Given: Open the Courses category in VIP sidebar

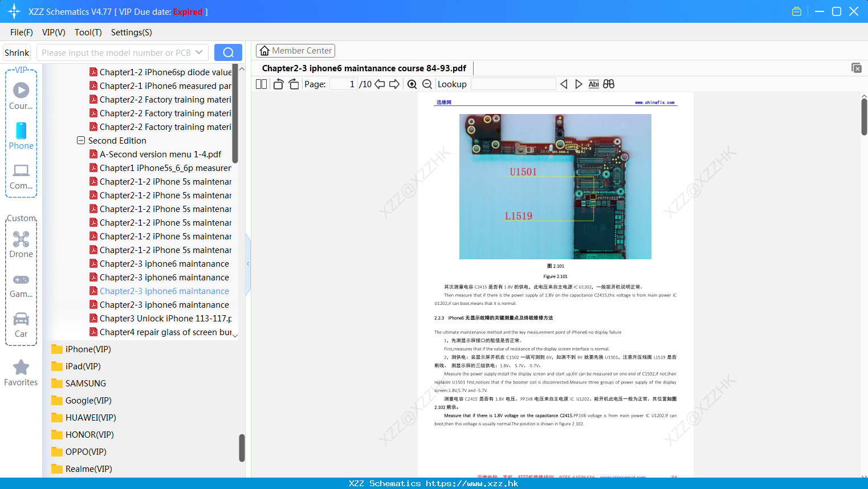Looking at the screenshot, I should pos(21,96).
